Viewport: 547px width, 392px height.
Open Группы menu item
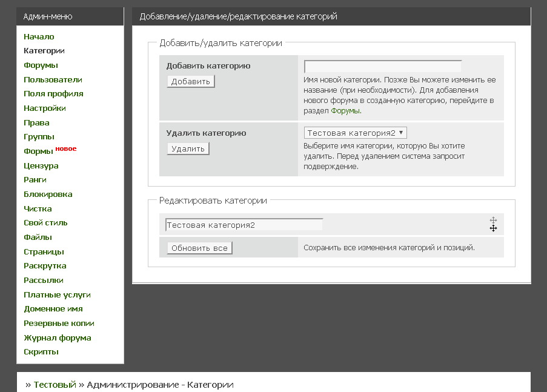(39, 137)
